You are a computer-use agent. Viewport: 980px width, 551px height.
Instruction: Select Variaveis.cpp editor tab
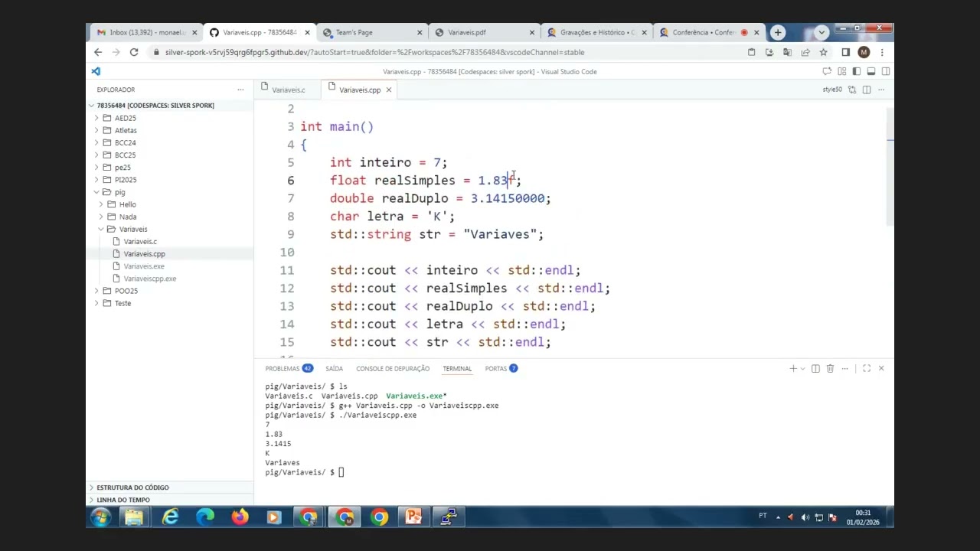pos(359,90)
